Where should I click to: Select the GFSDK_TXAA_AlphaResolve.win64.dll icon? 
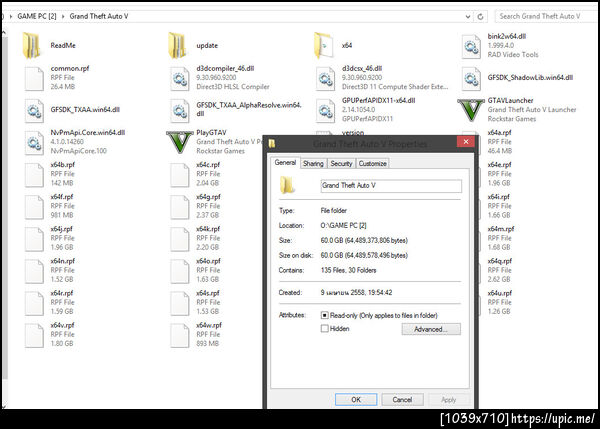(x=179, y=110)
